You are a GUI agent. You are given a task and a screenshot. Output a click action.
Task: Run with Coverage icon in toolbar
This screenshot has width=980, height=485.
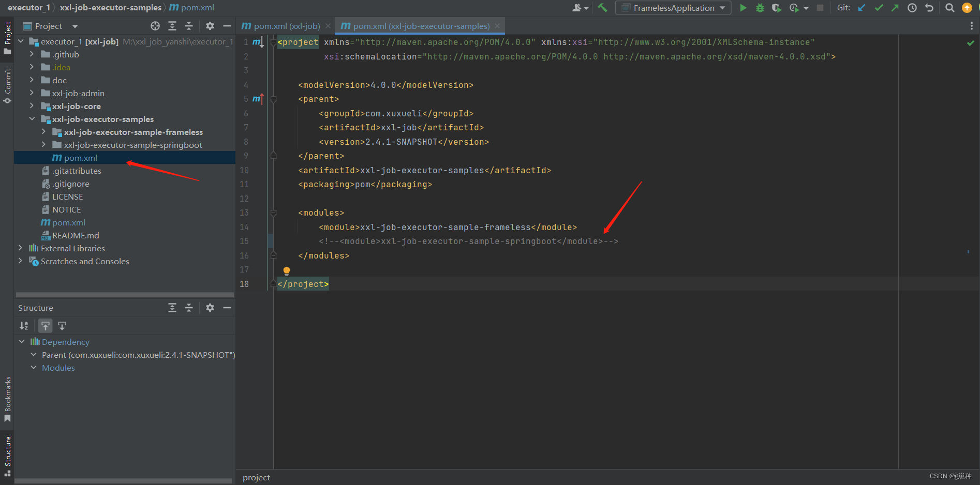coord(776,8)
